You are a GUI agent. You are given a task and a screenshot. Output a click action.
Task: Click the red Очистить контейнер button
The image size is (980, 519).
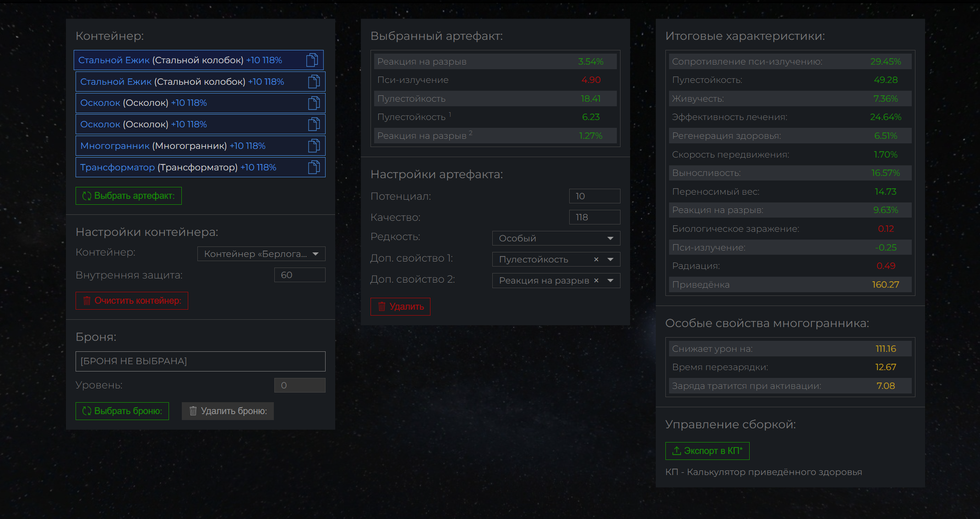(132, 300)
